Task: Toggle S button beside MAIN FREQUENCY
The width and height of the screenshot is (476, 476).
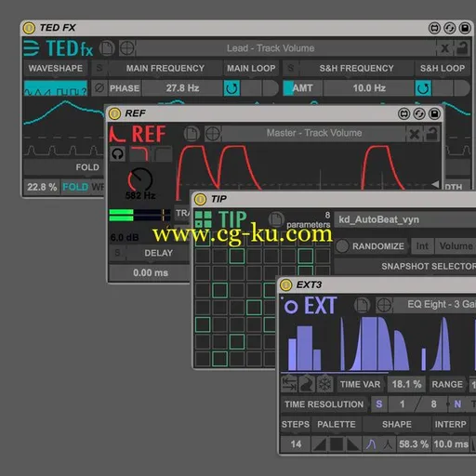Action: [x=99, y=68]
